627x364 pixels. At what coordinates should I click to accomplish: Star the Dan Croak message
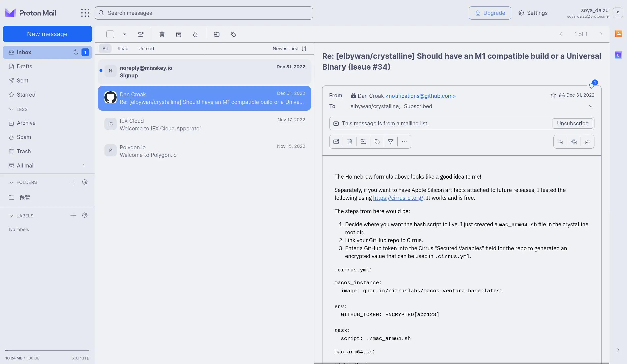click(553, 95)
